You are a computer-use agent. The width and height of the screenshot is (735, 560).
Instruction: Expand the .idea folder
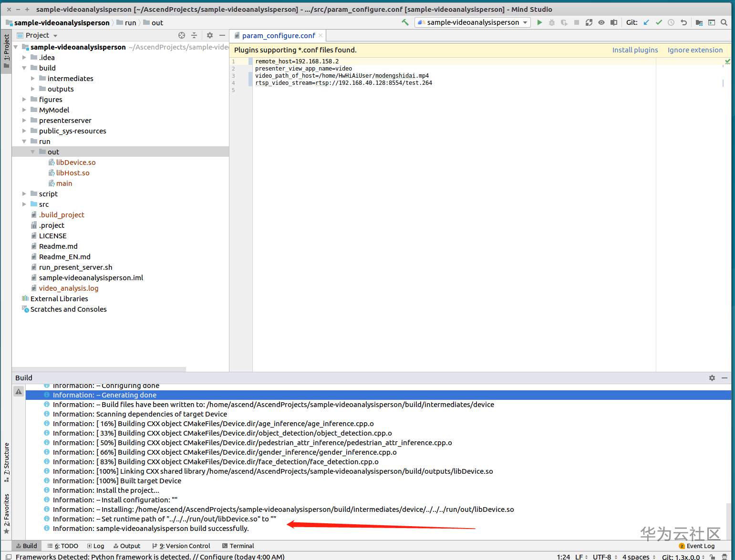point(24,58)
